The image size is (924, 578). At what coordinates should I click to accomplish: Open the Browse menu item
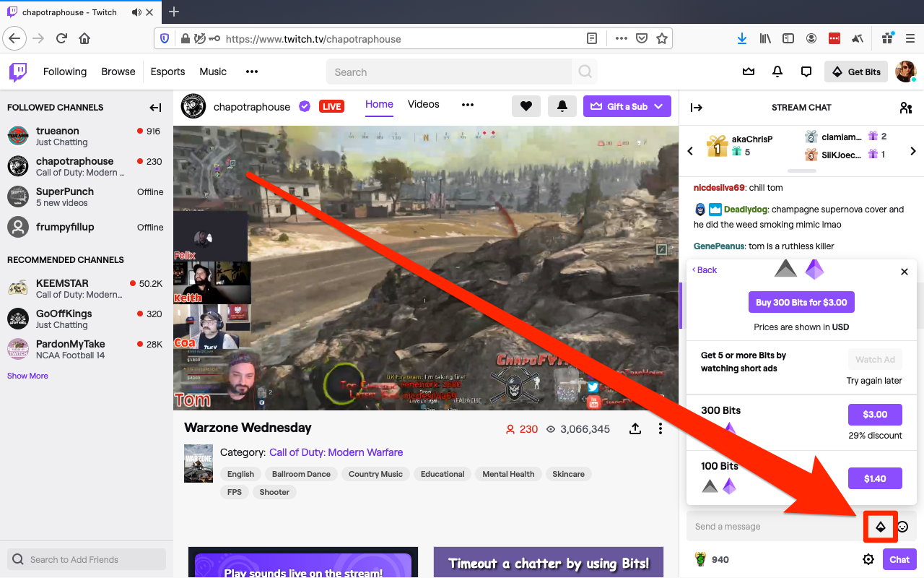[118, 72]
